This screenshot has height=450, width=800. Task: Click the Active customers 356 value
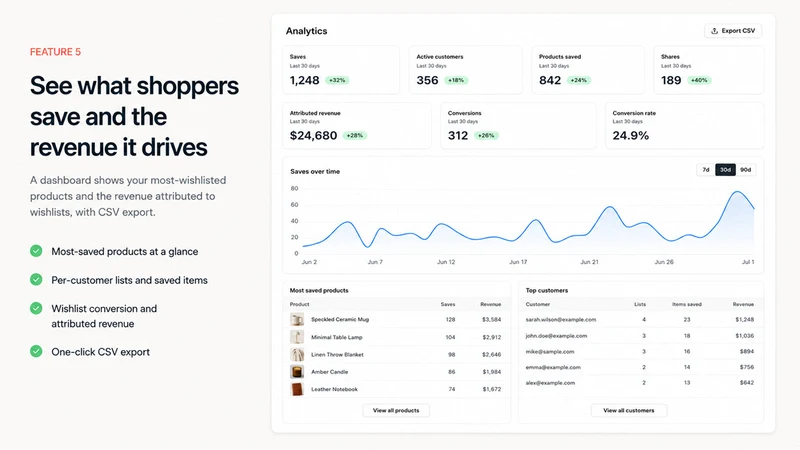[427, 81]
